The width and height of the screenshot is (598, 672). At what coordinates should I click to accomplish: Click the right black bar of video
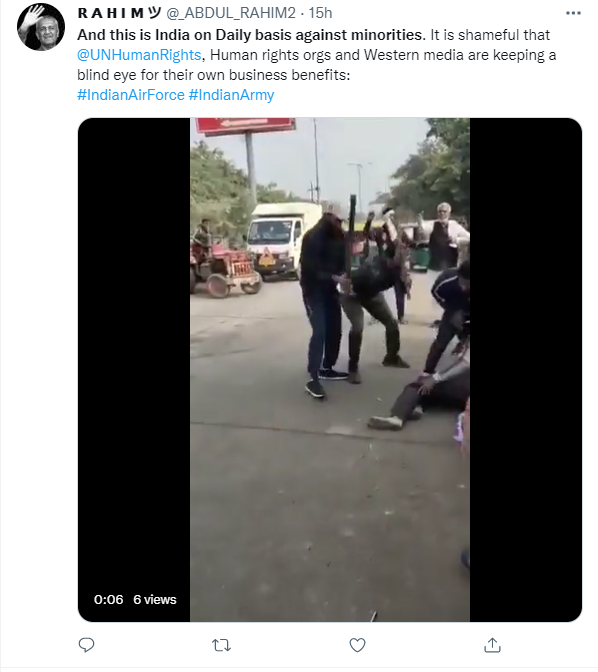[x=526, y=369]
